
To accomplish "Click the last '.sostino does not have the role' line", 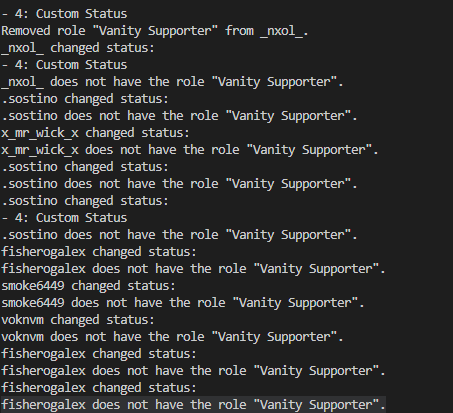I will [179, 235].
